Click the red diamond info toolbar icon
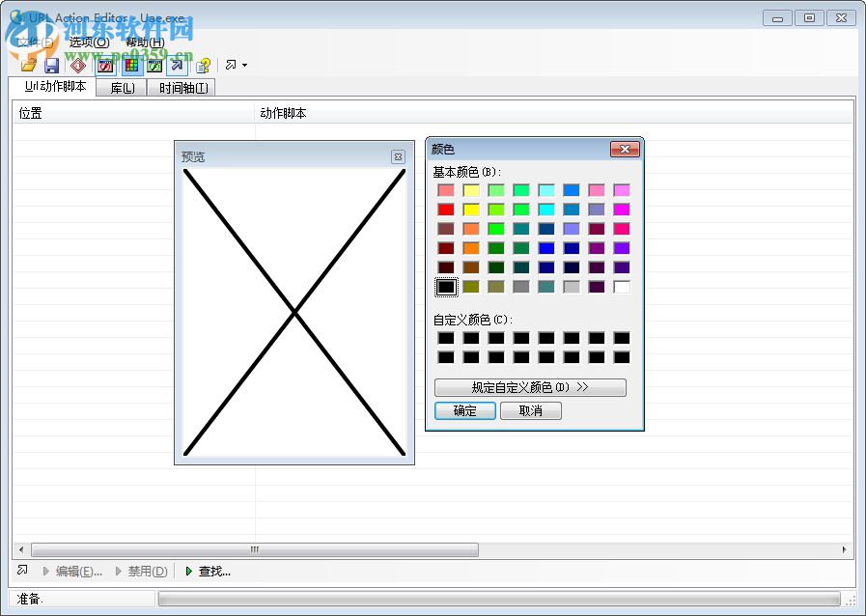Screen dimensions: 866x616 76,64
